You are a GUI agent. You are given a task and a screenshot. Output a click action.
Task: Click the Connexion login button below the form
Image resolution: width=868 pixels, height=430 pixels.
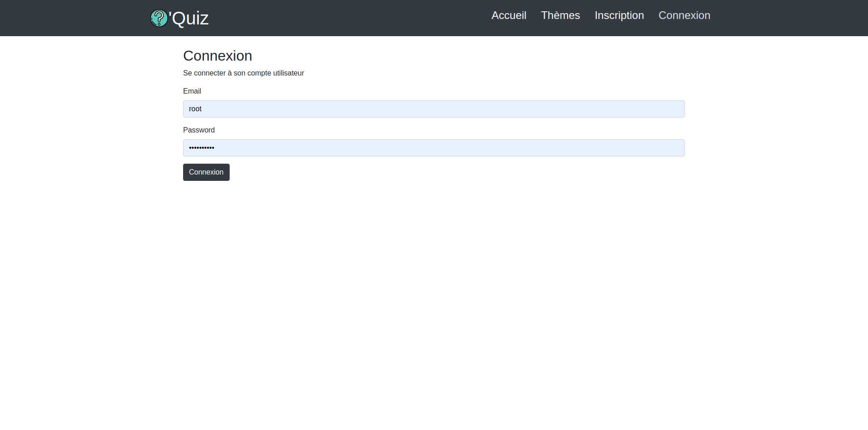coord(206,172)
